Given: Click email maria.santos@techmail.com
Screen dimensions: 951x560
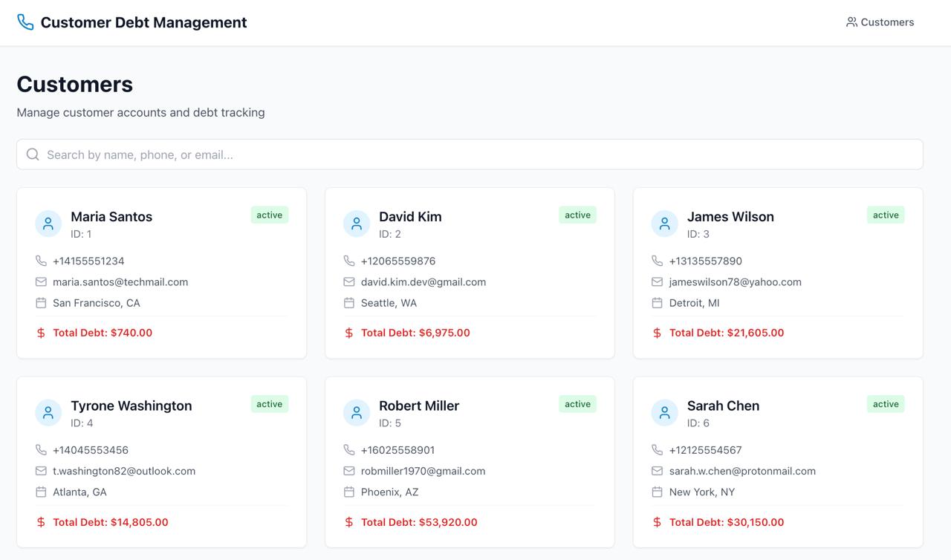Looking at the screenshot, I should pyautogui.click(x=120, y=282).
